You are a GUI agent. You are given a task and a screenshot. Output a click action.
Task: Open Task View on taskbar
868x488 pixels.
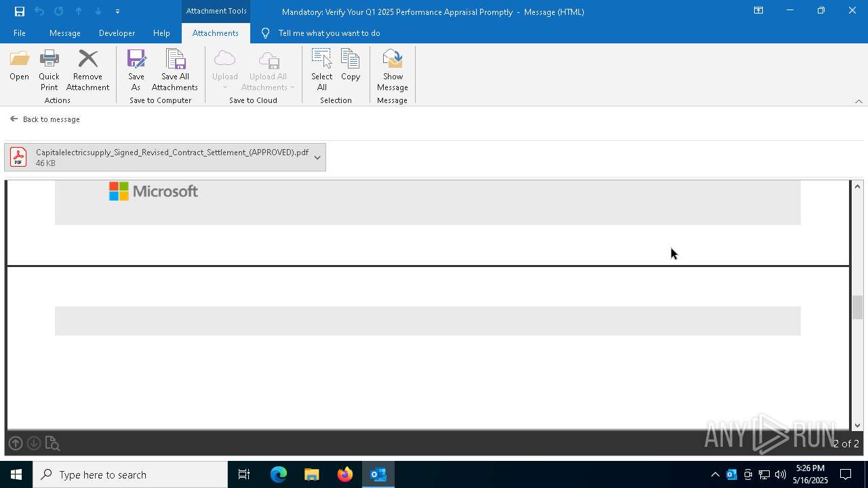(244, 474)
